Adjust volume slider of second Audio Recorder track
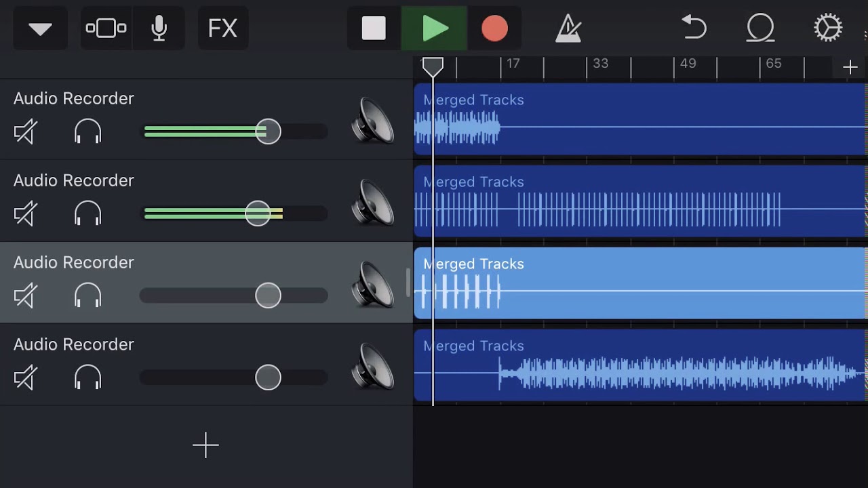This screenshot has height=488, width=868. coord(234,213)
